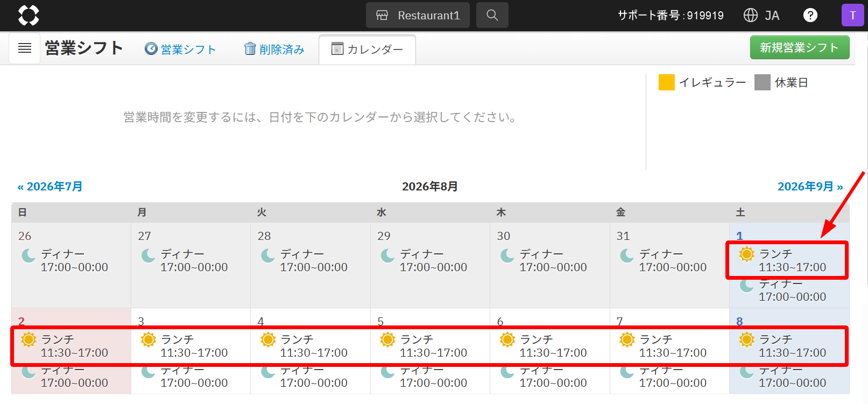Viewport: 868px width, 404px height.
Task: Click the moon dinner icon on day 27
Action: pyautogui.click(x=148, y=256)
